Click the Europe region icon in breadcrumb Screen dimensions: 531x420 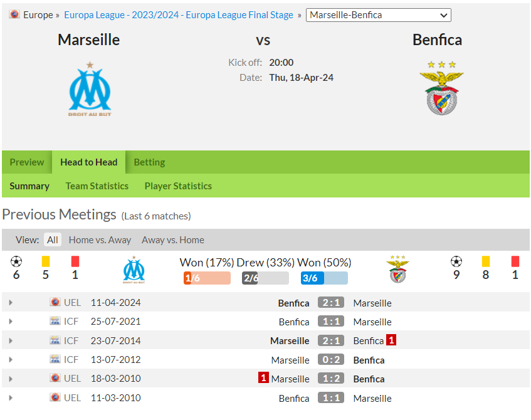click(14, 14)
